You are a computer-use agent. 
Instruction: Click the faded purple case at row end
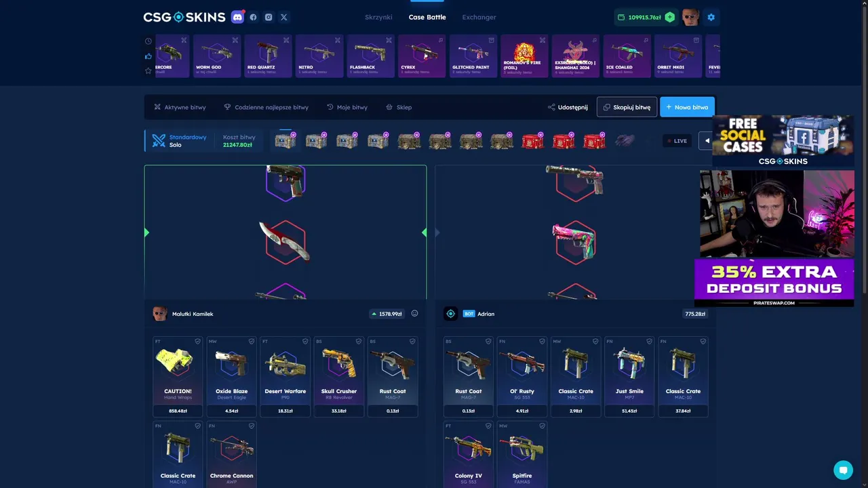click(x=625, y=141)
